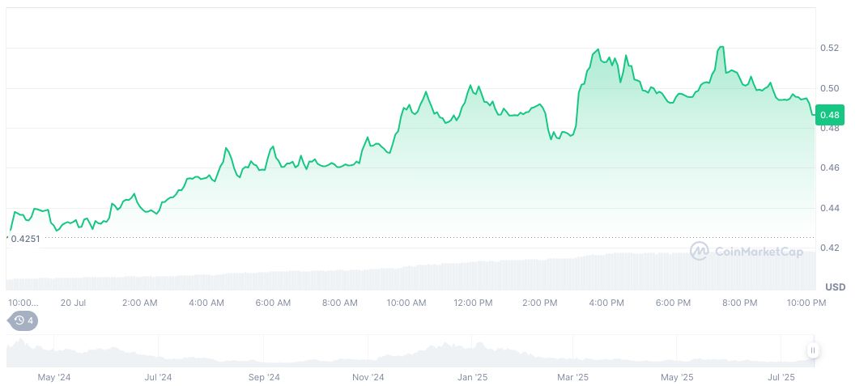Click the history events badge showing 4
The height and width of the screenshot is (386, 868).
[23, 320]
